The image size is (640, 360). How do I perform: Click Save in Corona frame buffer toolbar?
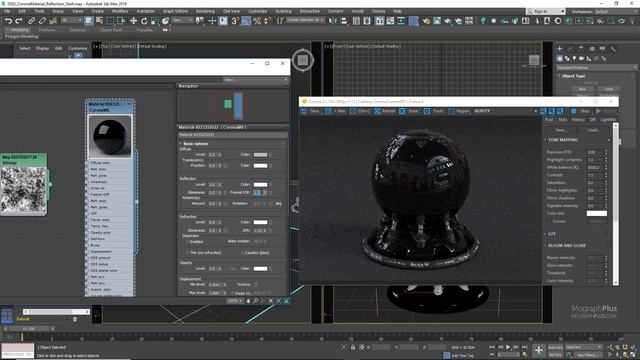[x=311, y=111]
